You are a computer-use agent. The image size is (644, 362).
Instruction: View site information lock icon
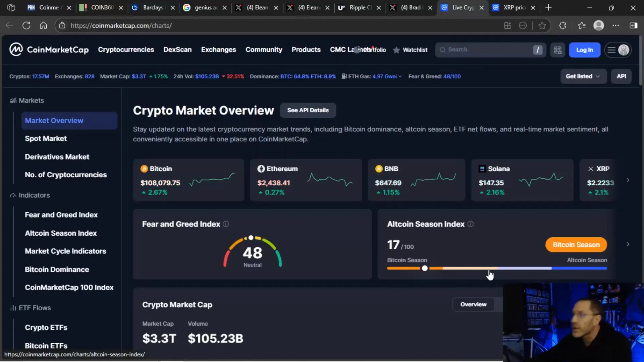62,25
